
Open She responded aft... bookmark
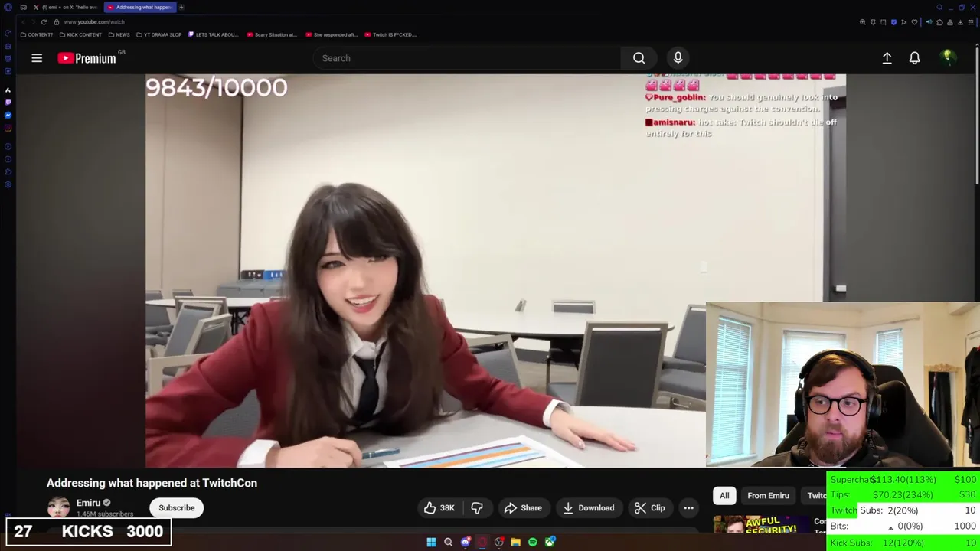(x=332, y=34)
